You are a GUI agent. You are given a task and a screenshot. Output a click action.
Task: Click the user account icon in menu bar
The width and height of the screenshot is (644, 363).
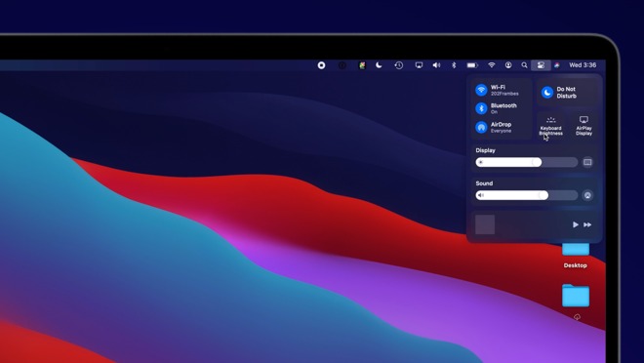point(508,65)
